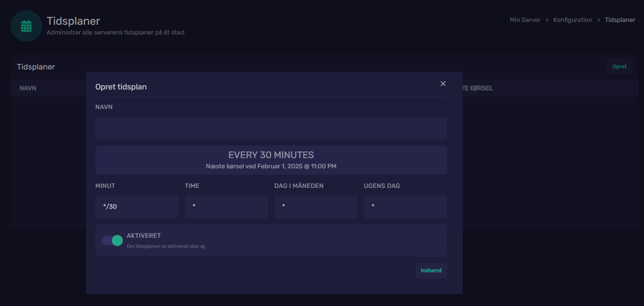Screen dimensions: 644x306
Task: Click the Opret button in the panel header
Action: (x=619, y=67)
